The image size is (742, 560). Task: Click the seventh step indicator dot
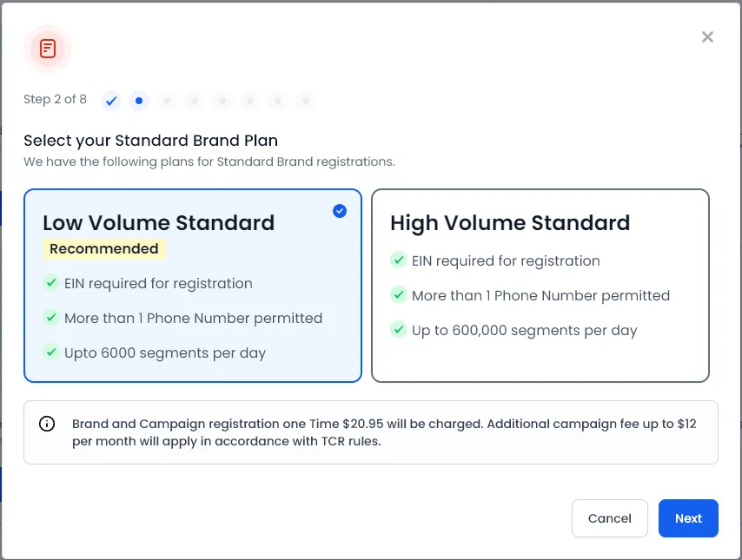278,101
